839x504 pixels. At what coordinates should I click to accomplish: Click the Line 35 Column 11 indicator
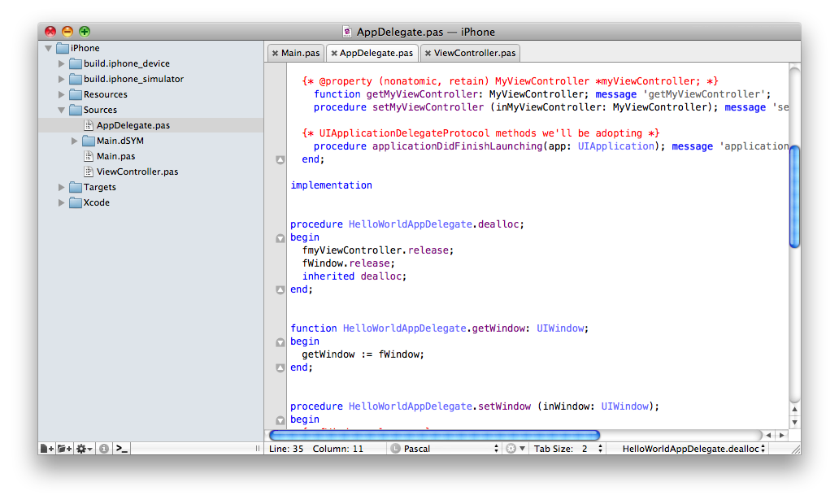tap(315, 449)
